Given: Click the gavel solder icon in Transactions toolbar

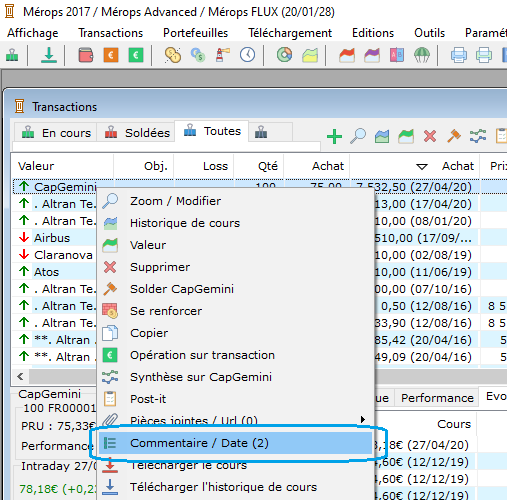Looking at the screenshot, I should pyautogui.click(x=454, y=136).
